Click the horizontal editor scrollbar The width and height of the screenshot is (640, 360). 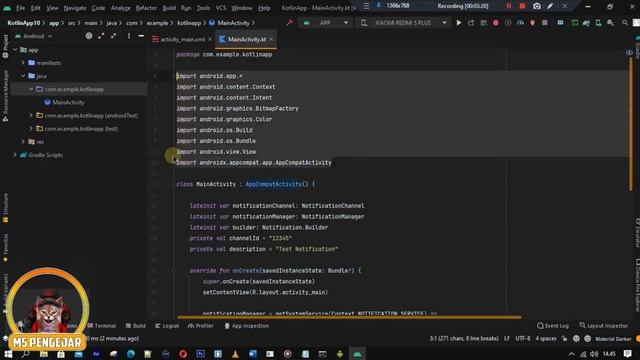349,317
